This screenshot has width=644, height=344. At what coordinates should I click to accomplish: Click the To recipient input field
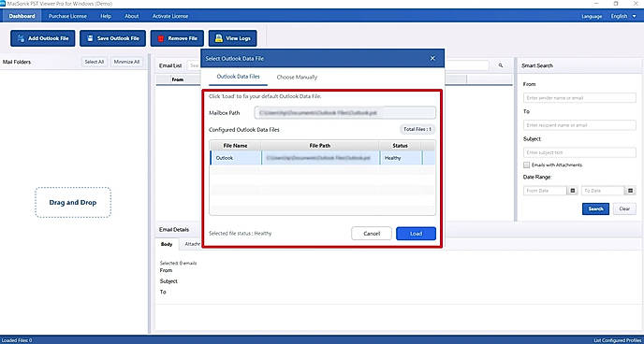(x=579, y=125)
